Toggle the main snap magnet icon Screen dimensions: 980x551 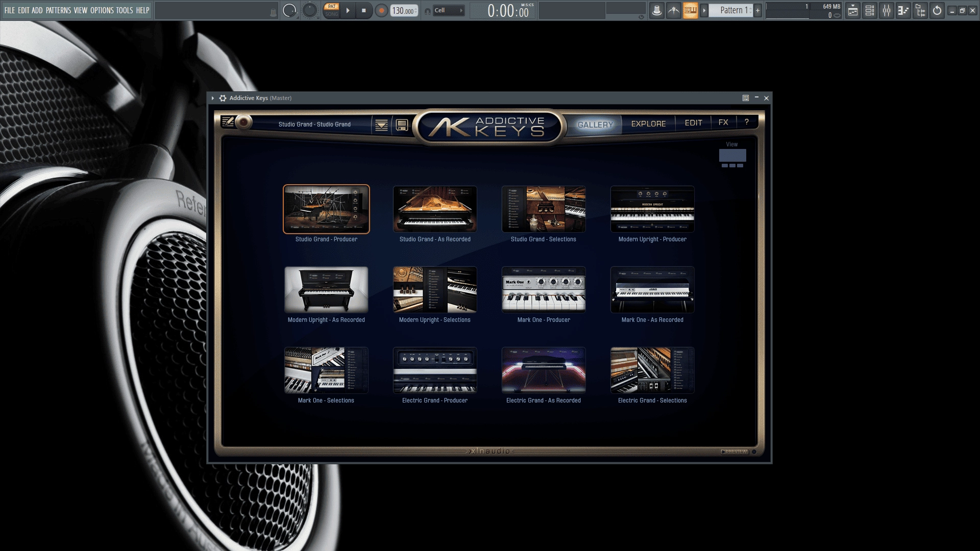(x=428, y=11)
